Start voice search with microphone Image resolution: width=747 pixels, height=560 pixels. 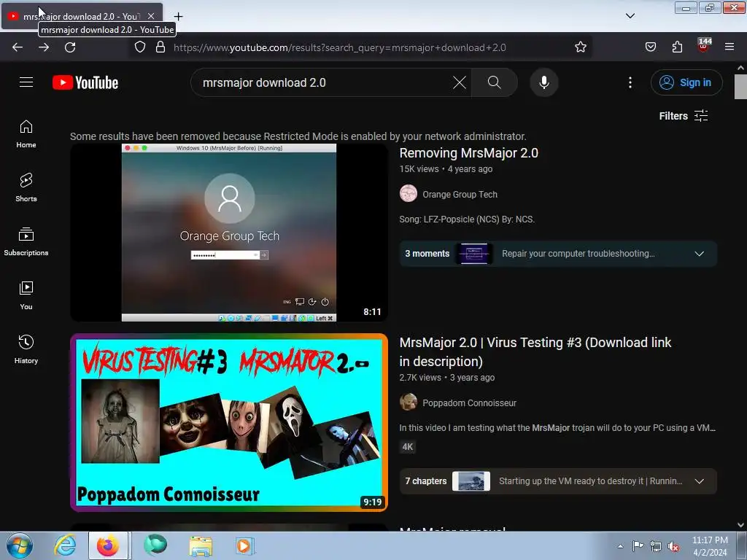pyautogui.click(x=543, y=82)
